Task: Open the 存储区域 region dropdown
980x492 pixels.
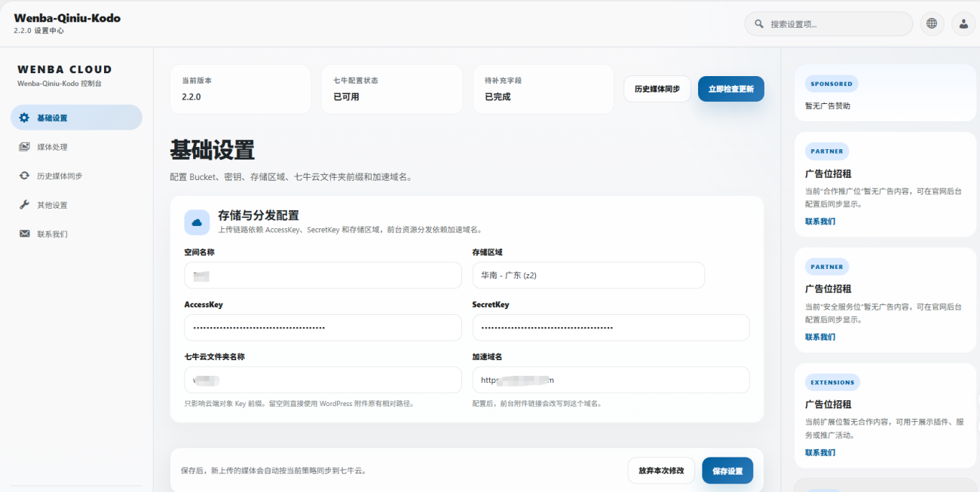Action: tap(588, 275)
